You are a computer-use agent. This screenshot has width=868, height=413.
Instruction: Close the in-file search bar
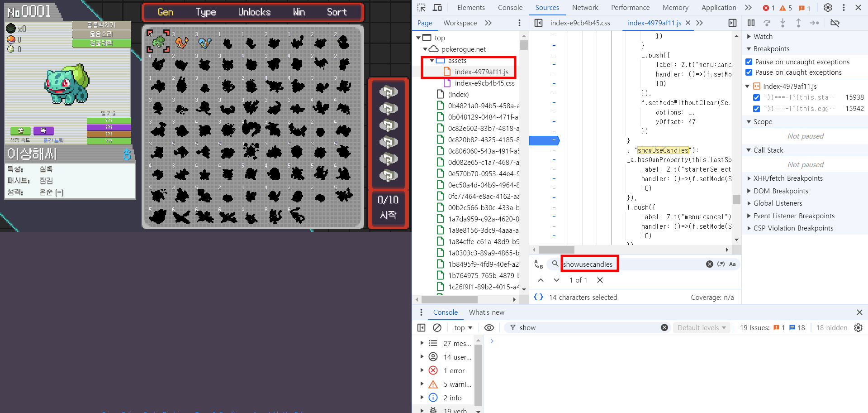click(600, 280)
